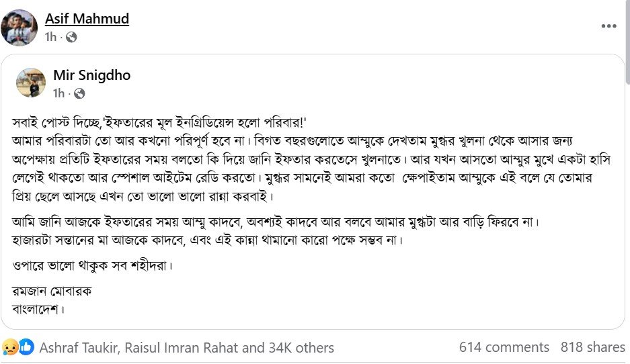Show who reacted: Ashraf Taukir and 34K others
The width and height of the screenshot is (630, 364).
click(x=186, y=348)
